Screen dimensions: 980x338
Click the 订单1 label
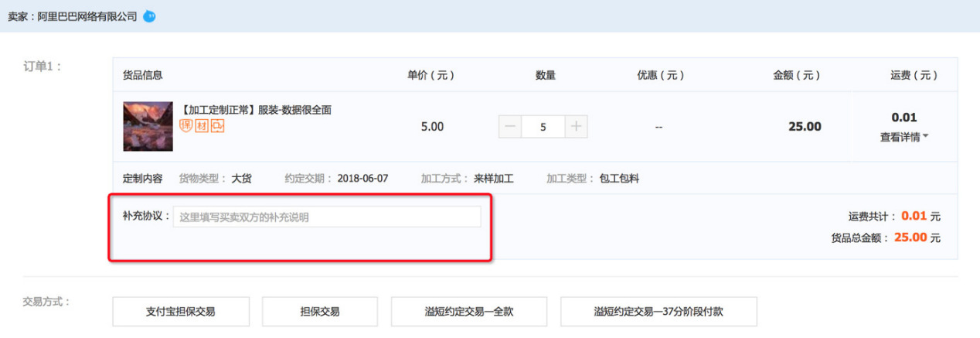click(43, 67)
